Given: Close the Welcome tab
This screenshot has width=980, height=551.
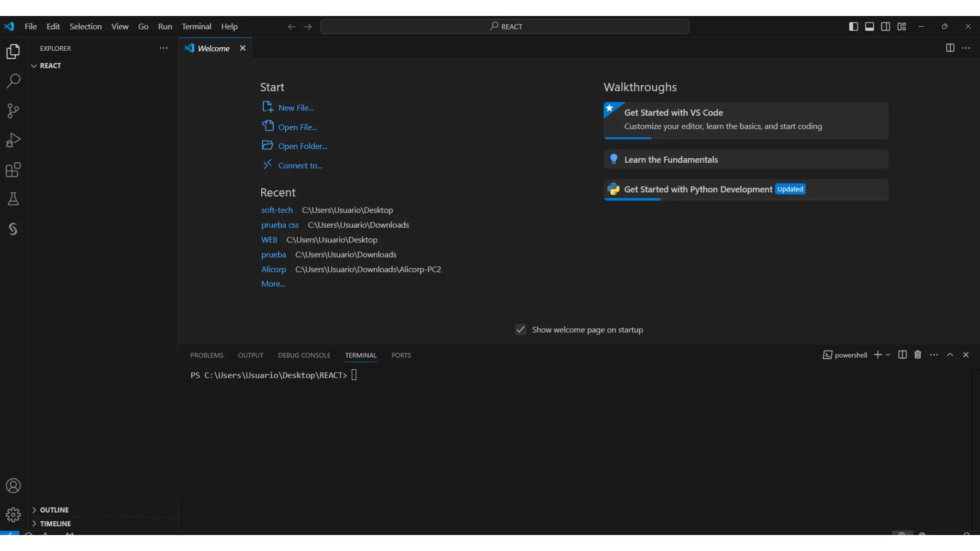Looking at the screenshot, I should pos(243,48).
